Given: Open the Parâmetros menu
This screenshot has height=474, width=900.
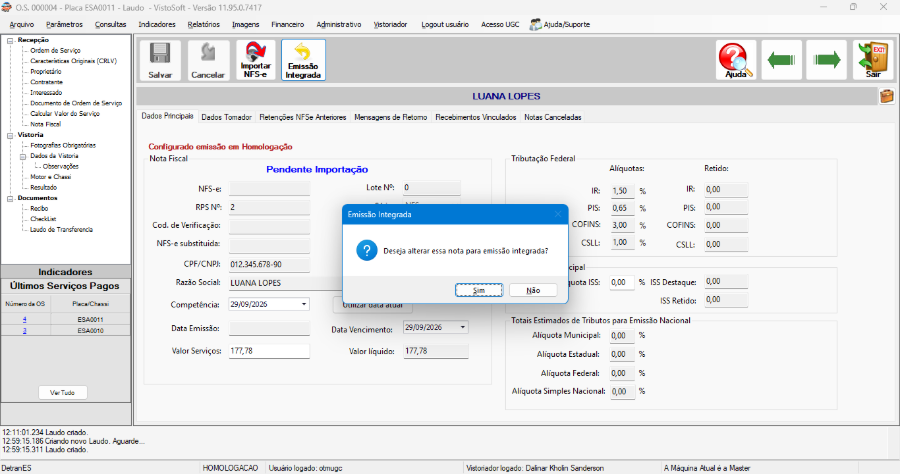Looking at the screenshot, I should (x=64, y=25).
